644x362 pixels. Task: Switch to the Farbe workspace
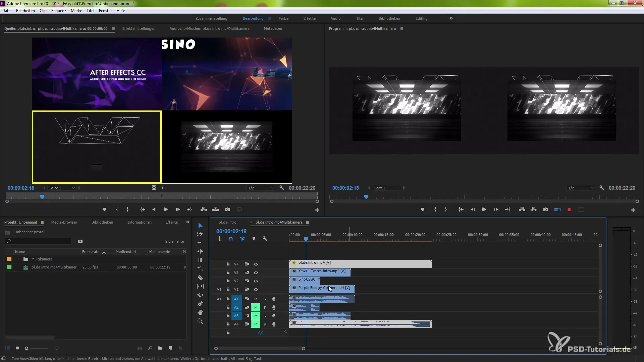(x=283, y=18)
